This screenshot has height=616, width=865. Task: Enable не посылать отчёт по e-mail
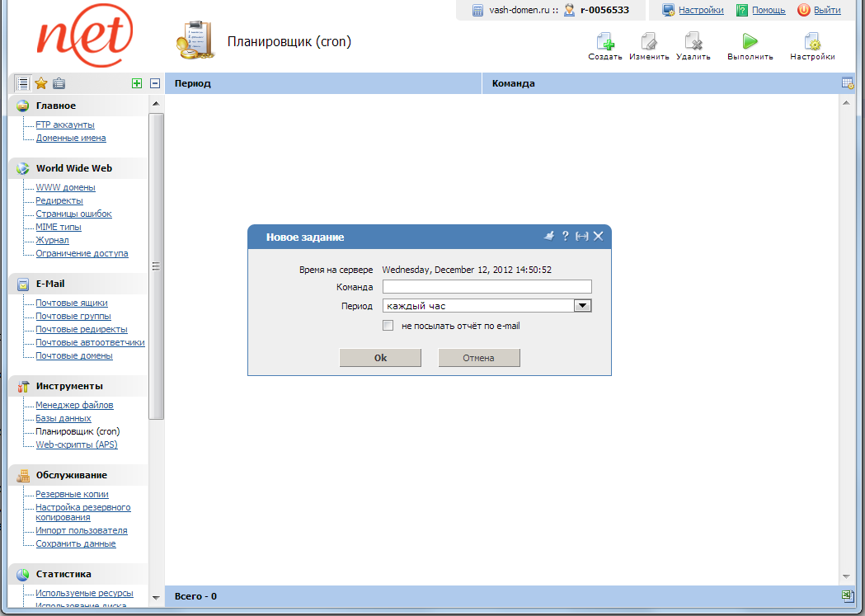(388, 325)
